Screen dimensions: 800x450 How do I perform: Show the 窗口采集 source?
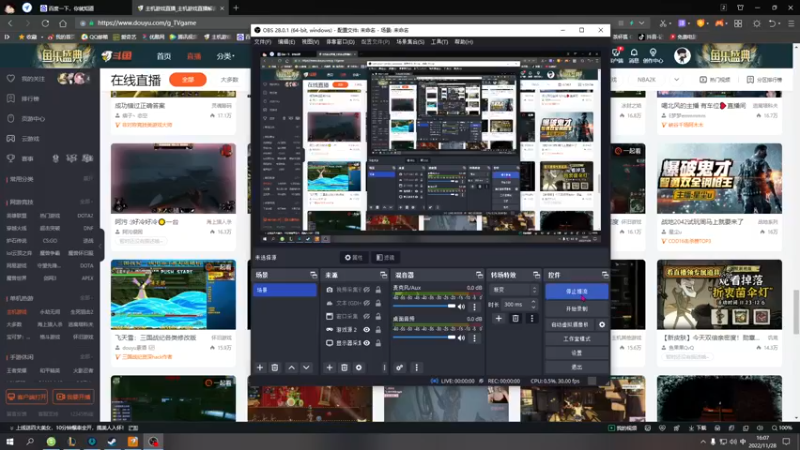(x=366, y=316)
